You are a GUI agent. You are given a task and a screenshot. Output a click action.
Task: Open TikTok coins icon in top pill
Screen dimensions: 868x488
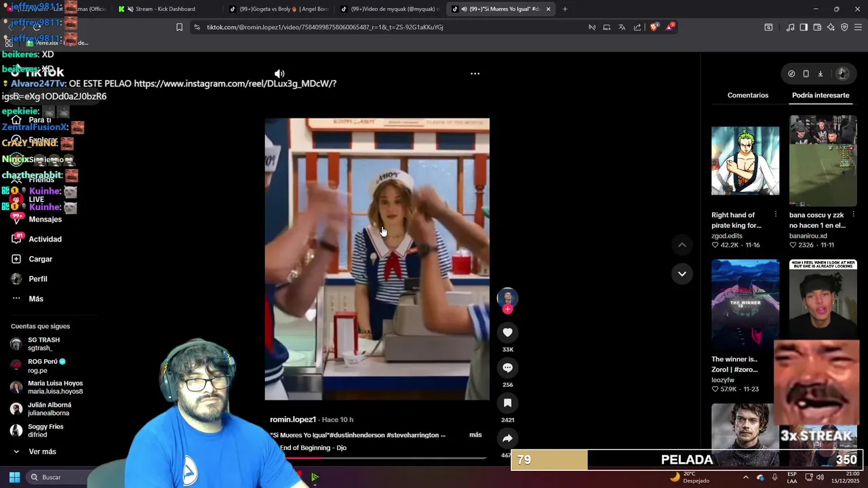[x=791, y=74]
